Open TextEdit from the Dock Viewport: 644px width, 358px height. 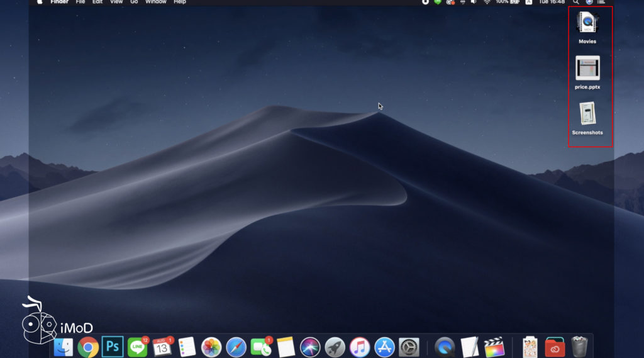click(x=469, y=348)
